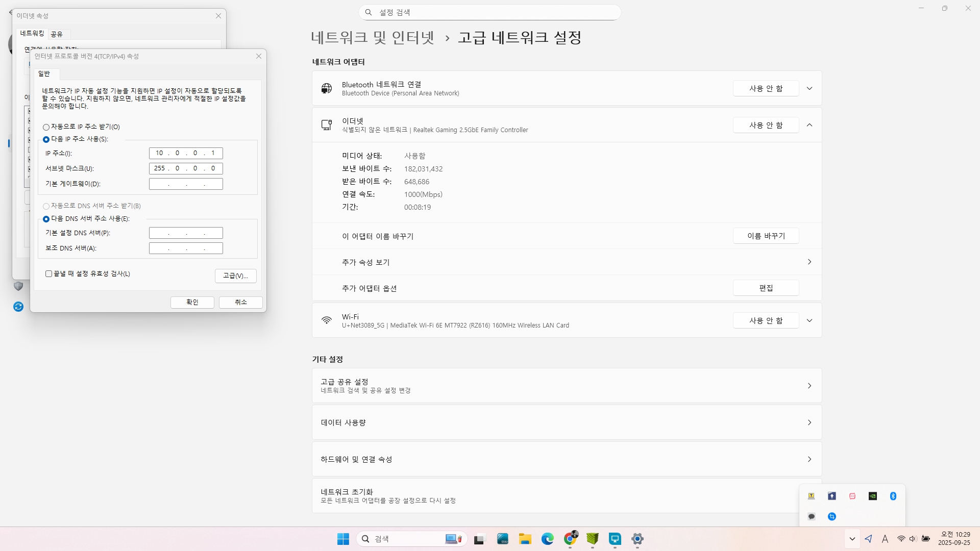The width and height of the screenshot is (980, 551).
Task: Collapse the 이더넷 adapter details
Action: click(x=809, y=125)
